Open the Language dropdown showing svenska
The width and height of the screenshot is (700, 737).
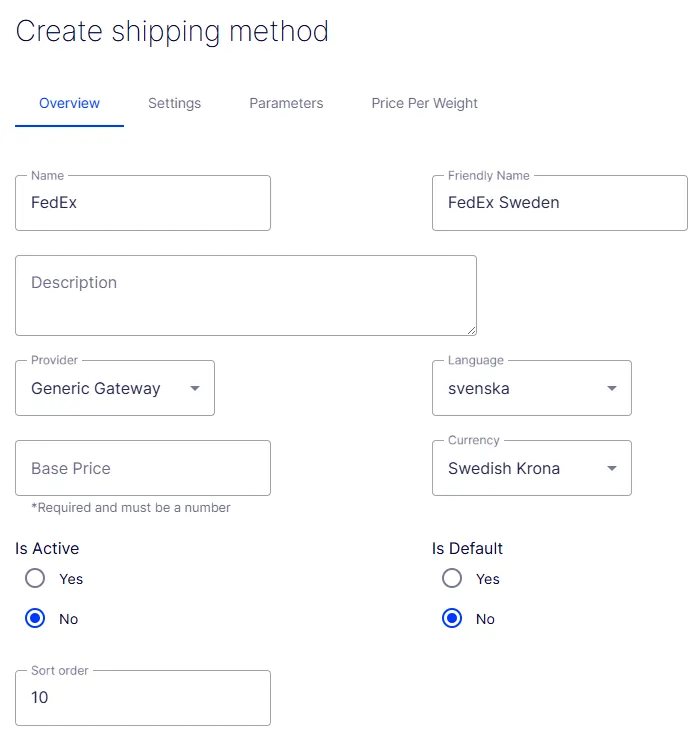click(532, 388)
